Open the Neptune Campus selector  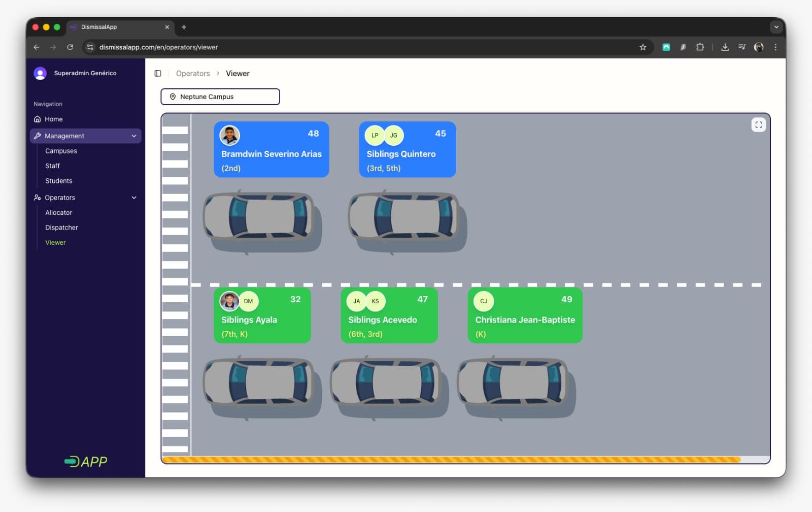(x=220, y=97)
